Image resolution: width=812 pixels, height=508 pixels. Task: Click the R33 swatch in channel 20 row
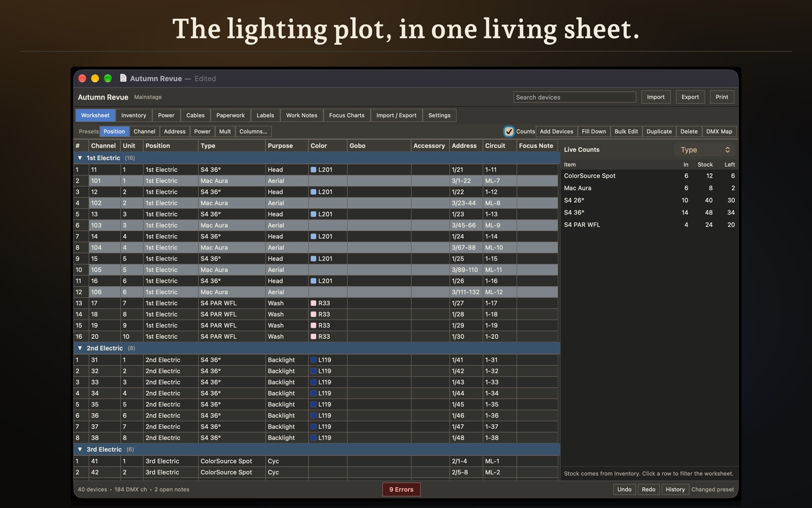(314, 337)
